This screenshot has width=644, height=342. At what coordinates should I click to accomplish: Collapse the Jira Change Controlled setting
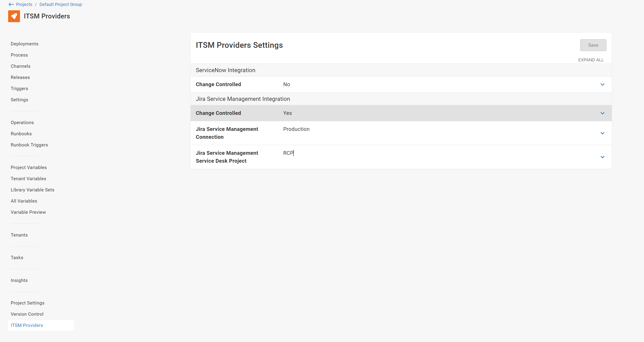[603, 113]
